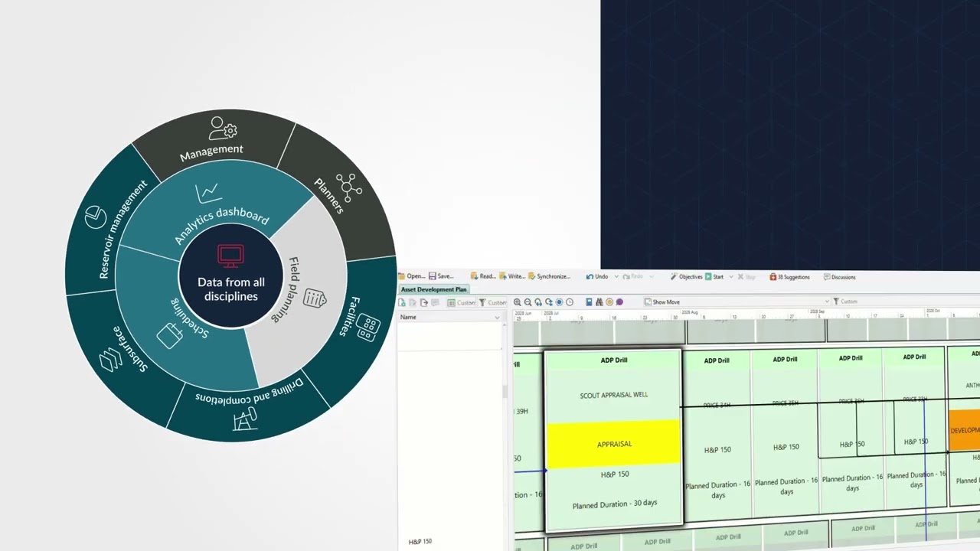
Task: Undo the last action
Action: click(x=597, y=276)
